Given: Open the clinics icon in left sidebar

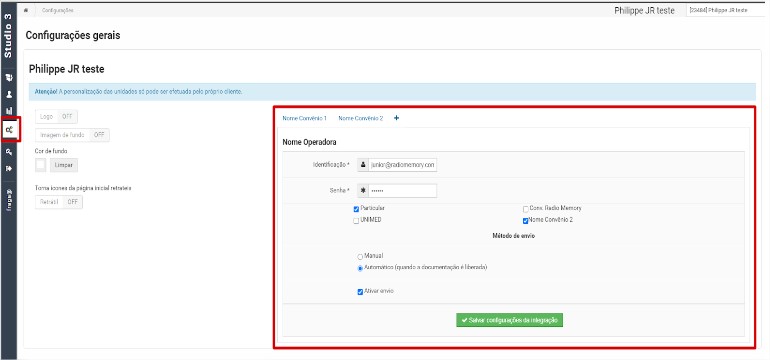Looking at the screenshot, I should [x=9, y=78].
